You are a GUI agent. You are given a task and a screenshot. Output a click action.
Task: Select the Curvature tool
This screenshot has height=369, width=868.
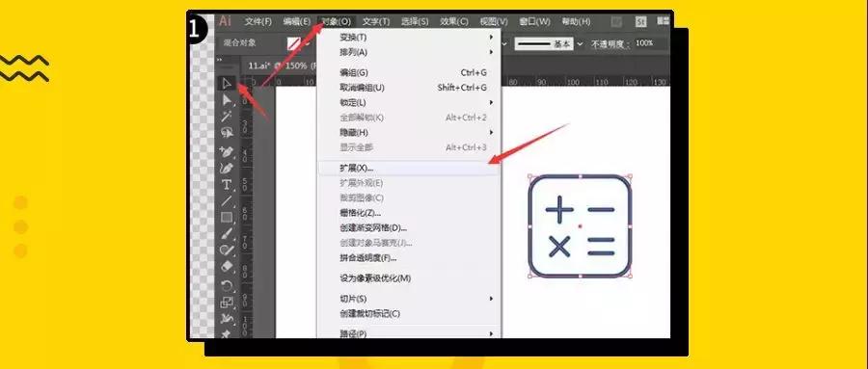click(x=227, y=168)
